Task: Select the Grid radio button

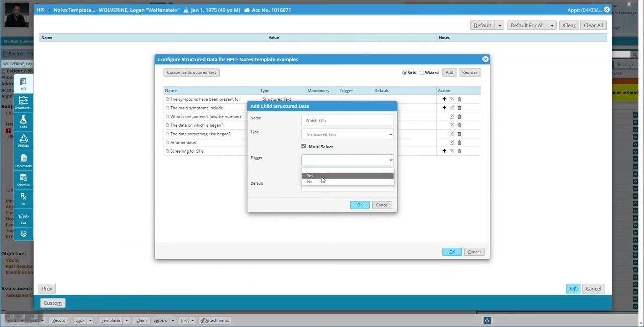Action: [x=405, y=73]
